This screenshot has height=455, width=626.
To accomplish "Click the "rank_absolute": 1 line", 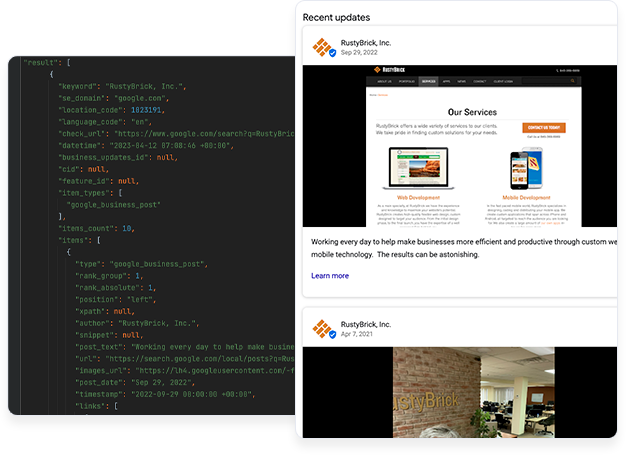I will pos(115,288).
